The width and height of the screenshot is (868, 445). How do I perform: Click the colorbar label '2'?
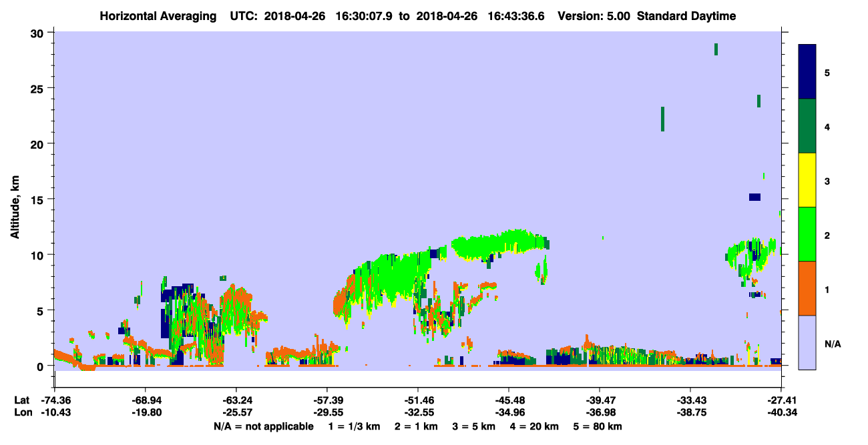point(827,235)
